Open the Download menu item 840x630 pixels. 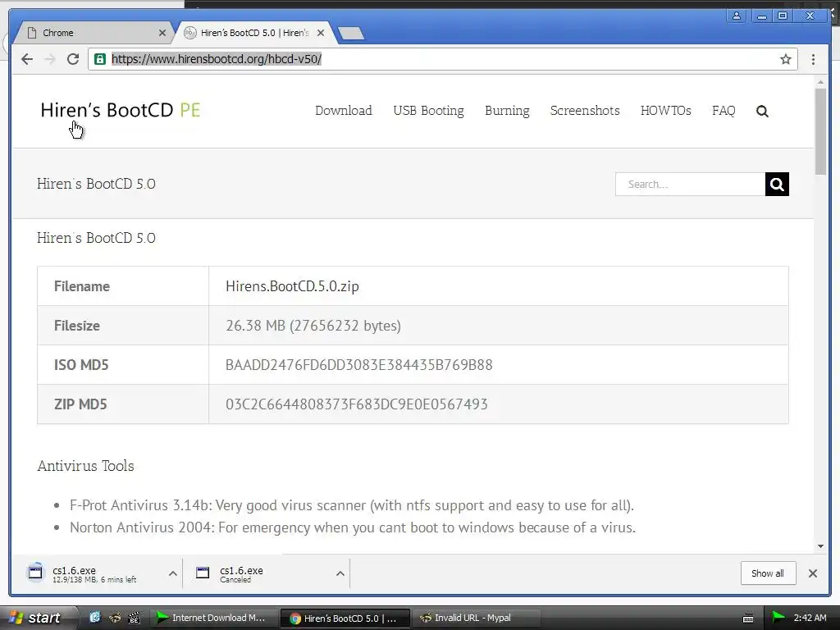[x=344, y=111]
